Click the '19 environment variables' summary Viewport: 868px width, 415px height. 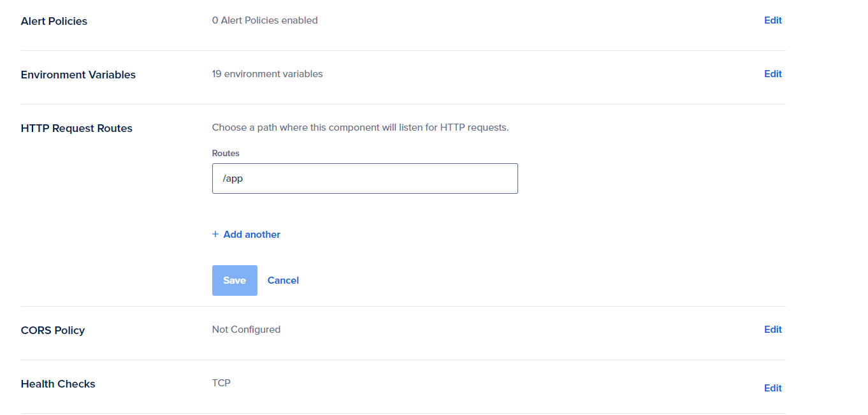[267, 74]
